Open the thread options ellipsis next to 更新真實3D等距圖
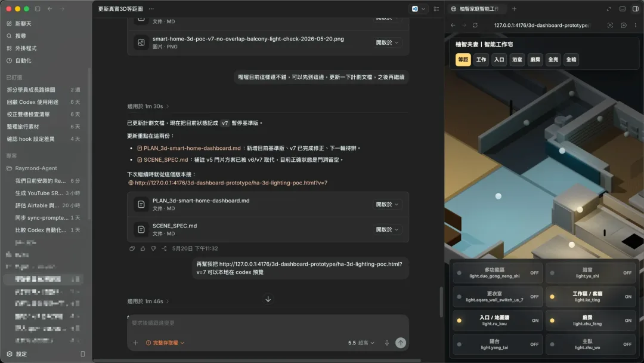The image size is (644, 363). coord(151,8)
